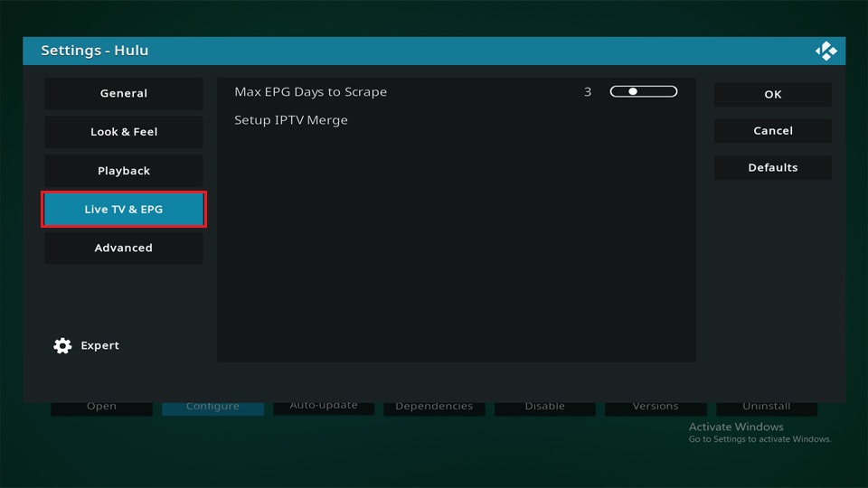Reset settings with Defaults button
868x488 pixels.
click(773, 167)
